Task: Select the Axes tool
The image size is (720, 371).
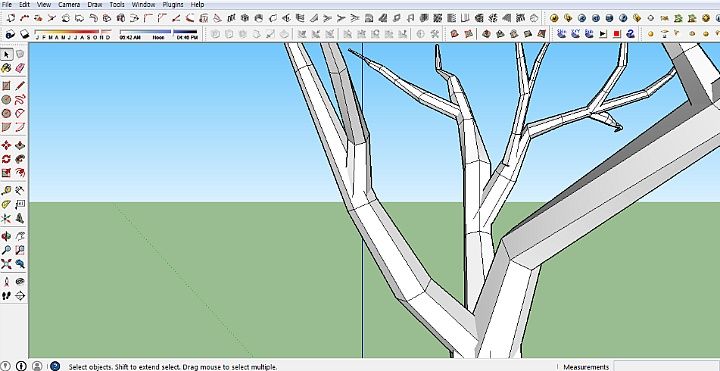Action: 6,218
